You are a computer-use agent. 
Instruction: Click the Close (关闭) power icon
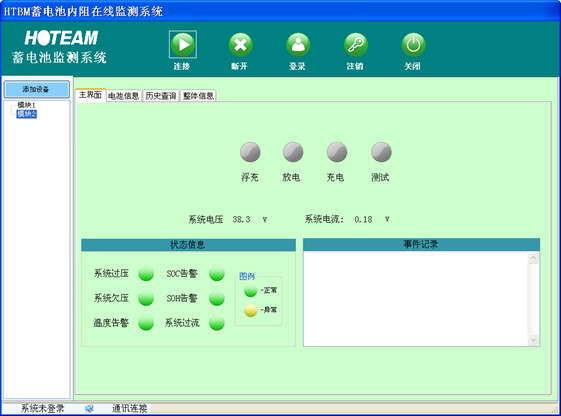click(x=413, y=44)
